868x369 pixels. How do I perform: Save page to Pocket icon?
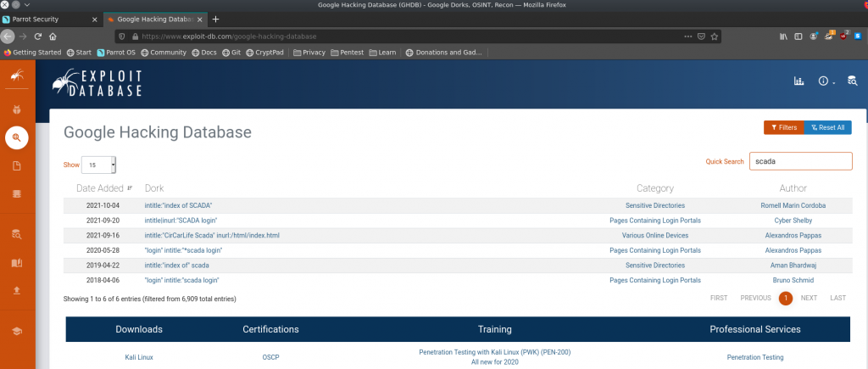coord(701,36)
